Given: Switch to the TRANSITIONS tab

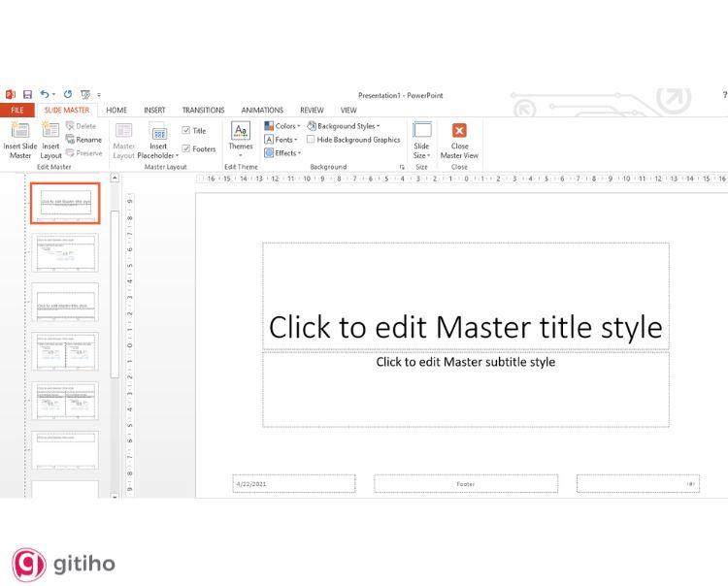Looking at the screenshot, I should tap(204, 110).
